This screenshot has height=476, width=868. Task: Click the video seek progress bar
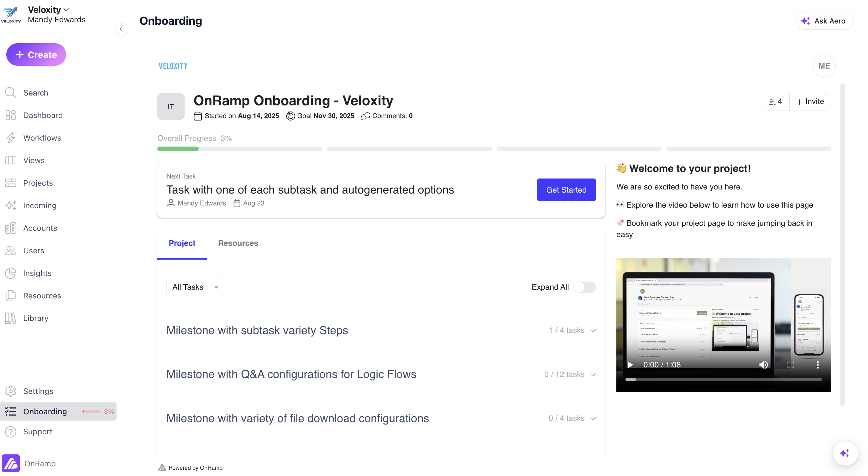click(724, 379)
